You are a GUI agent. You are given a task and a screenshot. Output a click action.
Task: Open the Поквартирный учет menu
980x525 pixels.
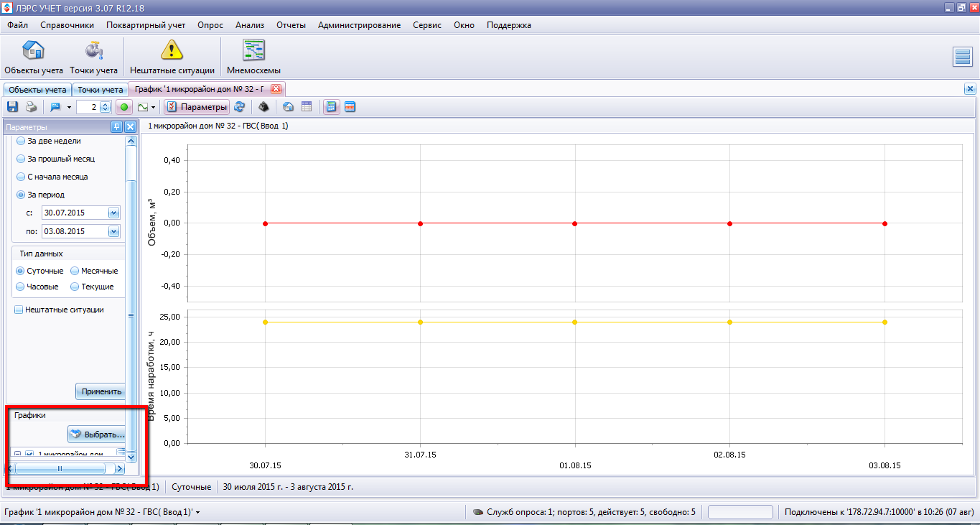pyautogui.click(x=146, y=25)
